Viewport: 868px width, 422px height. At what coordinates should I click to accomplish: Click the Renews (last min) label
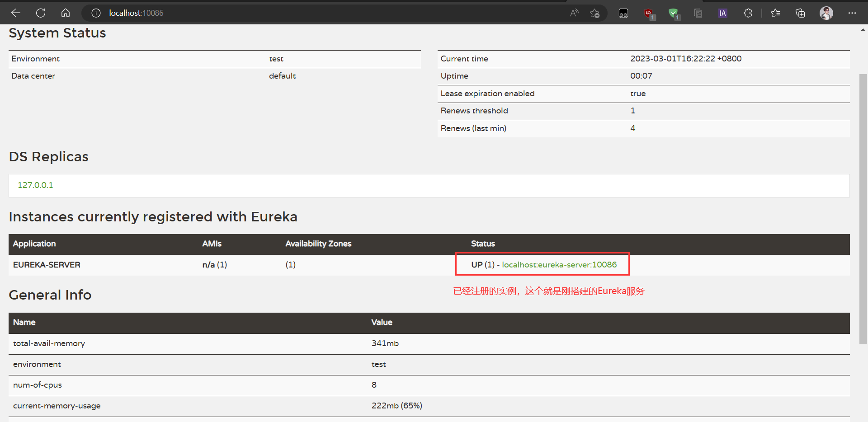coord(473,128)
